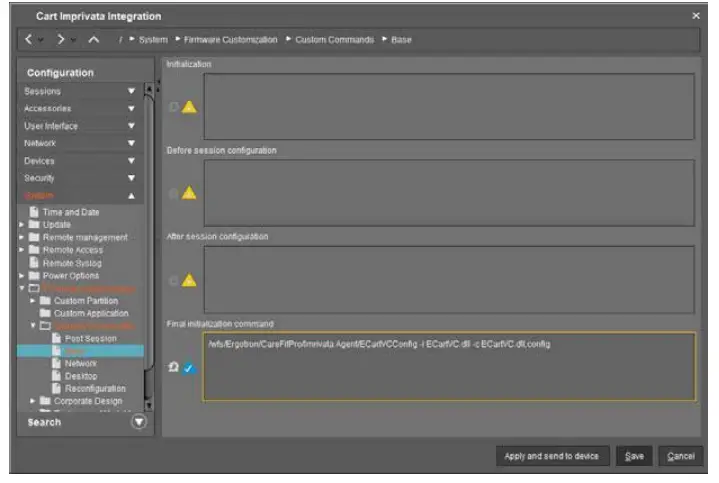Image resolution: width=719 pixels, height=483 pixels.
Task: Click the Reconfiguration document icon
Action: pyautogui.click(x=56, y=388)
